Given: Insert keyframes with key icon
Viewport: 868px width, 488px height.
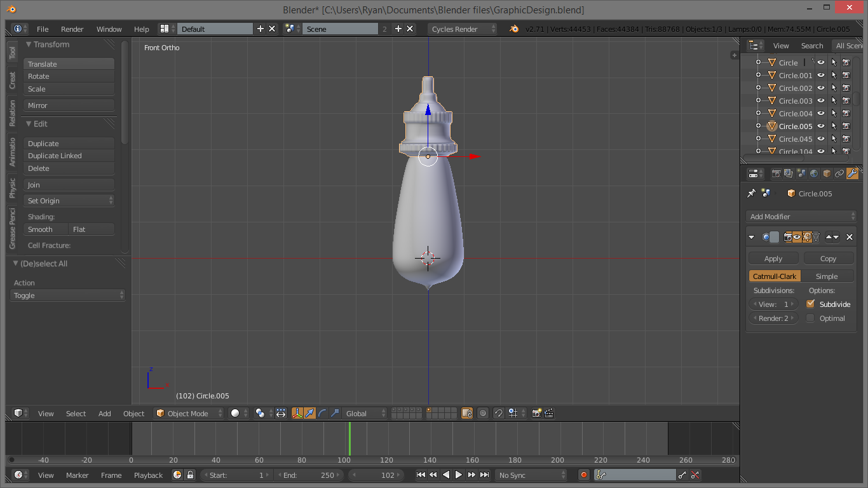Looking at the screenshot, I should (682, 475).
